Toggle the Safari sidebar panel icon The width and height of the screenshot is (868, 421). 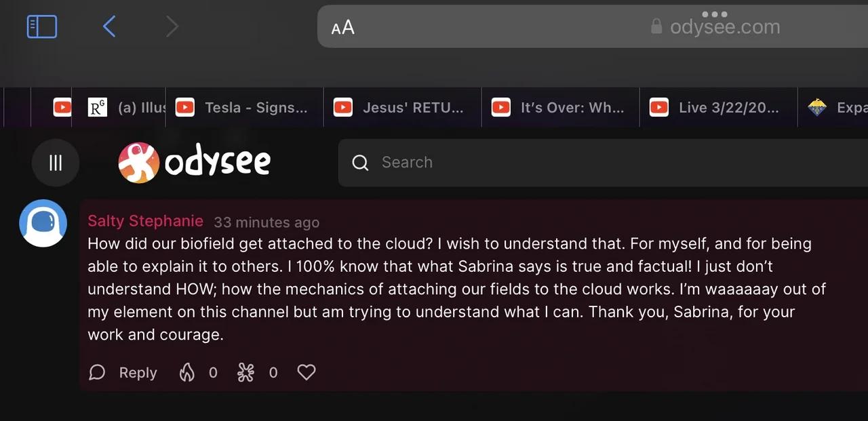click(x=42, y=27)
